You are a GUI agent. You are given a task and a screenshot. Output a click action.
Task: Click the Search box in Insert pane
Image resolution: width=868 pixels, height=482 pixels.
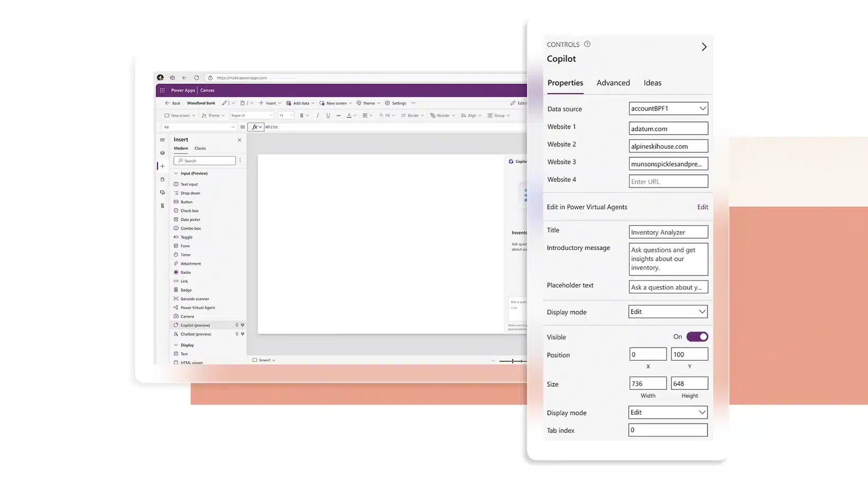point(205,160)
